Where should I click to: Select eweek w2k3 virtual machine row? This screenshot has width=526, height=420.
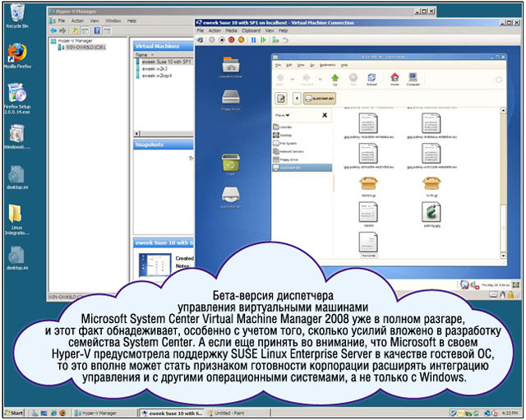click(x=152, y=69)
